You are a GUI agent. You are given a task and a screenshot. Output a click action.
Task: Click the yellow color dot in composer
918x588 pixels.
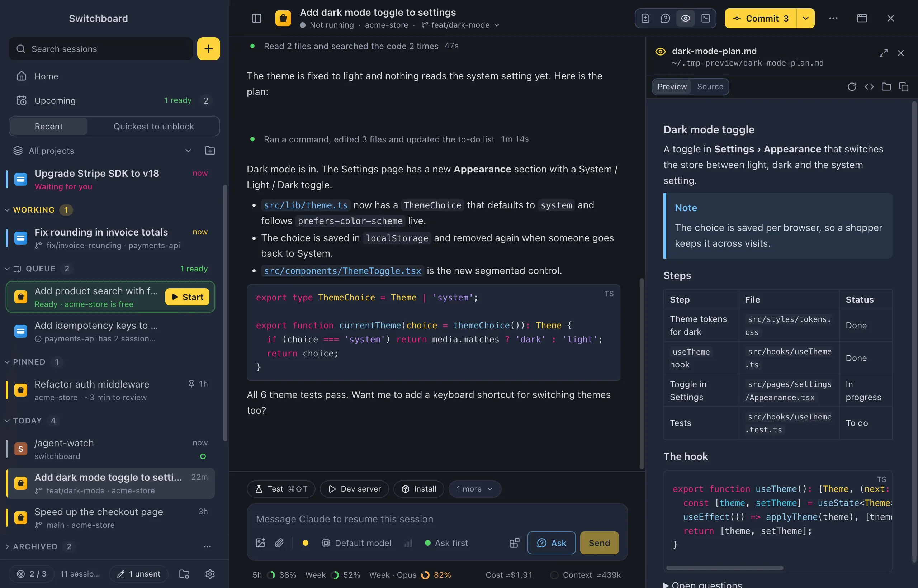(x=305, y=542)
